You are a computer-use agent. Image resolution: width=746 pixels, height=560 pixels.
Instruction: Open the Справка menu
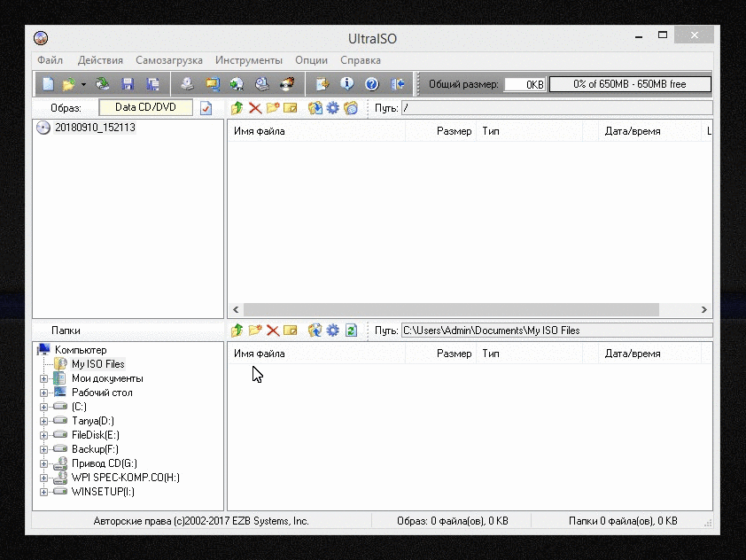(x=361, y=60)
